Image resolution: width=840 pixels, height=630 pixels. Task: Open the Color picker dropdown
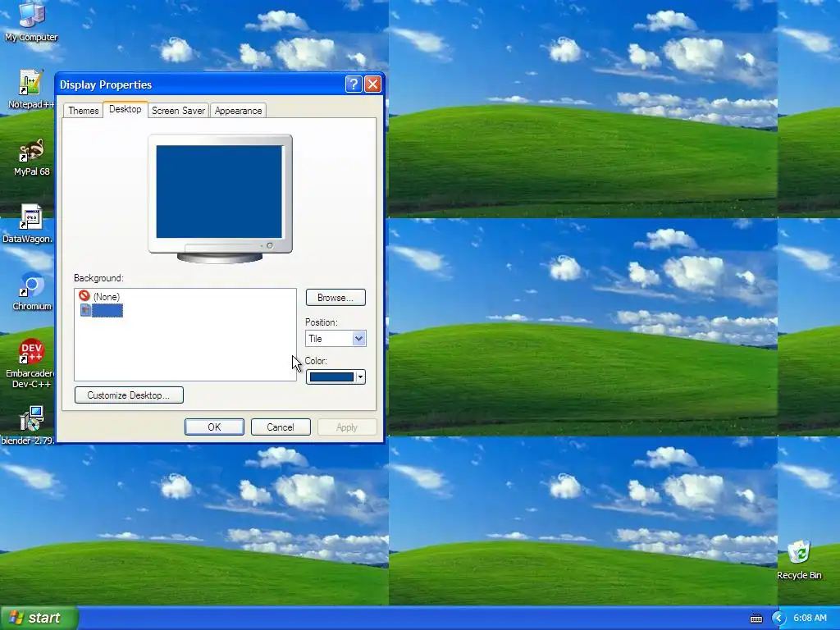(336, 377)
